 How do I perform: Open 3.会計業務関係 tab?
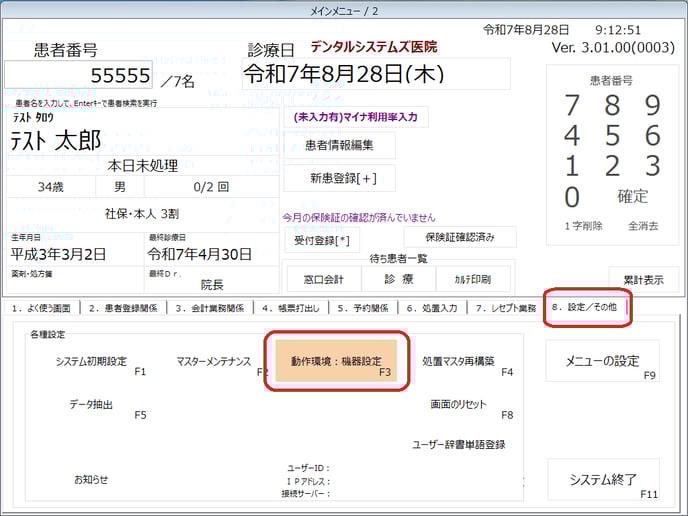pos(208,308)
